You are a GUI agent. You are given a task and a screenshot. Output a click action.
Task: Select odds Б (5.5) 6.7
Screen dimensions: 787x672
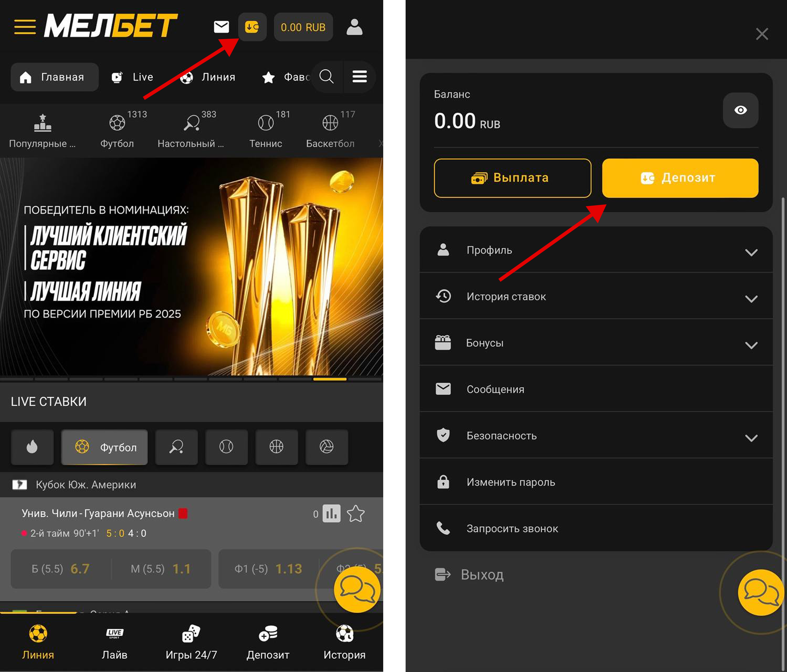(x=61, y=569)
